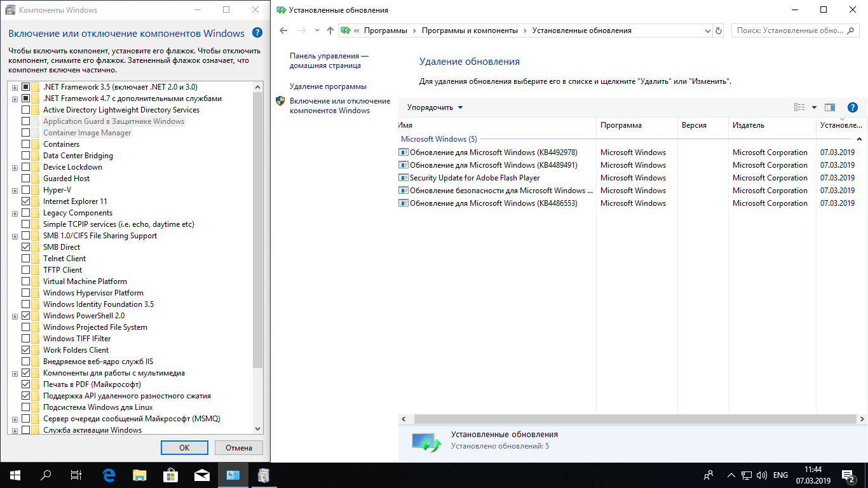
Task: Expand the Legacy Components node
Action: click(15, 213)
